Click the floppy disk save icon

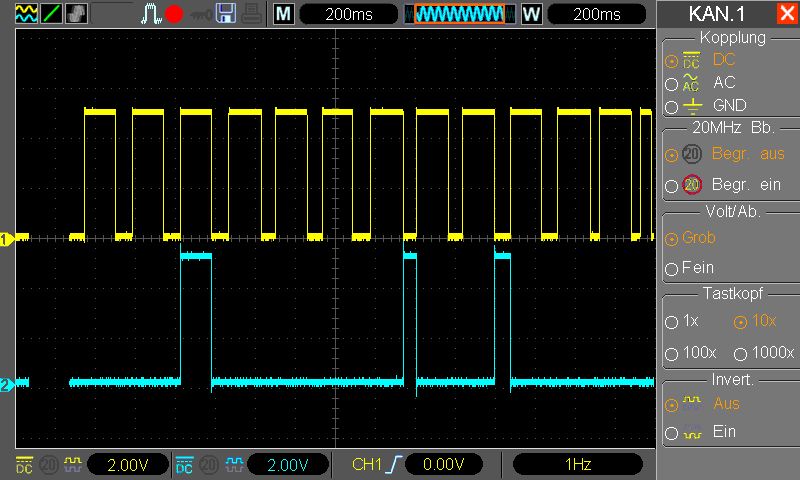226,14
